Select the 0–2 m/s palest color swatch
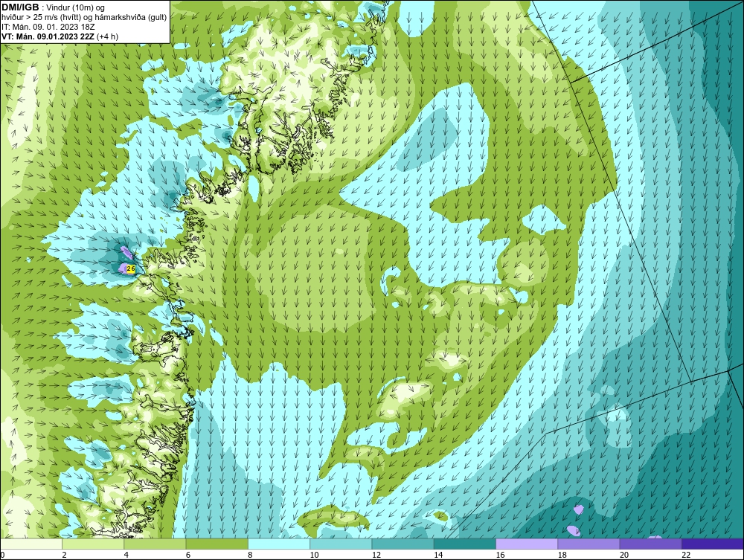 pos(31,544)
